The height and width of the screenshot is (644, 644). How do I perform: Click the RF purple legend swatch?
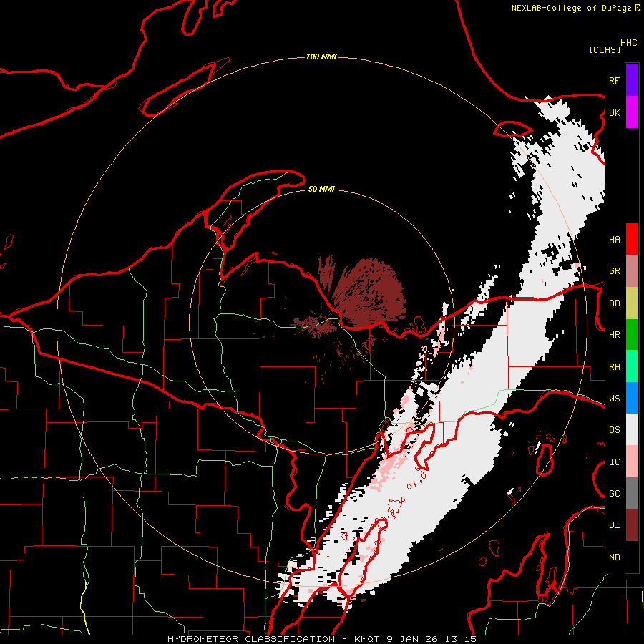[632, 80]
